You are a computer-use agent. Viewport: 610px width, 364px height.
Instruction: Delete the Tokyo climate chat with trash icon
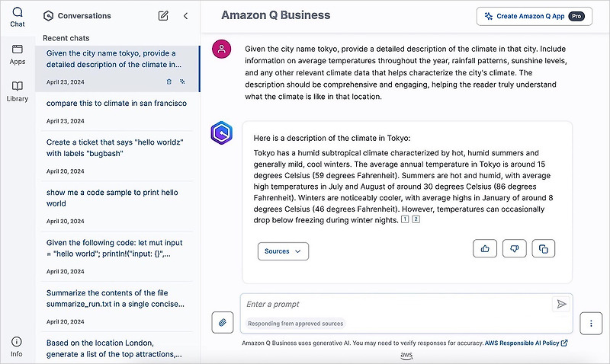169,81
